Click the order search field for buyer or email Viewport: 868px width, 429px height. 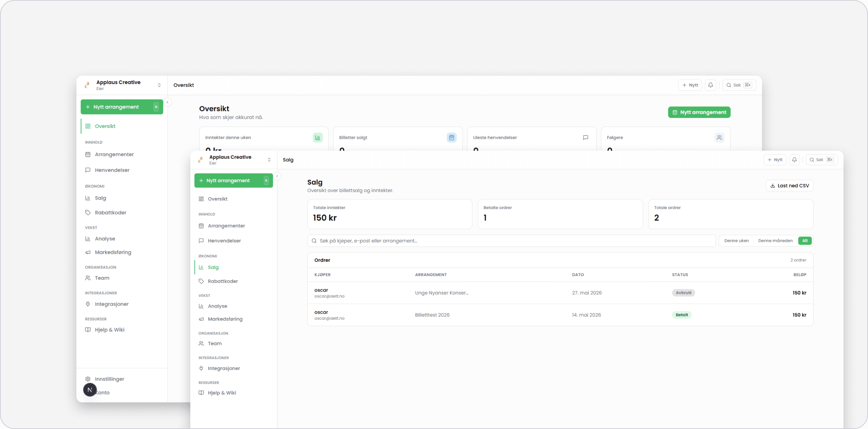coord(511,241)
